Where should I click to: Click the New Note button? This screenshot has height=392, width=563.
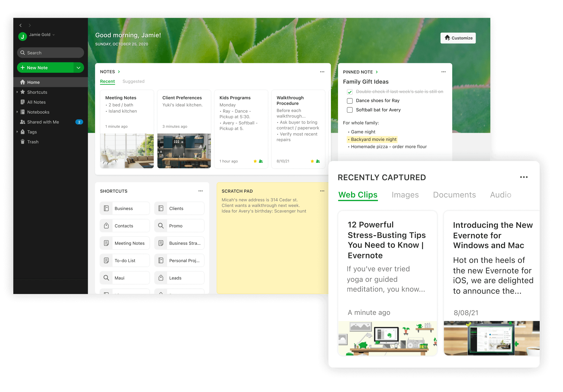click(45, 68)
